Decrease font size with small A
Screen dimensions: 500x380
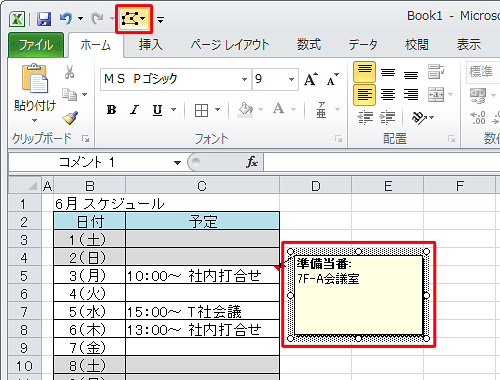click(332, 79)
